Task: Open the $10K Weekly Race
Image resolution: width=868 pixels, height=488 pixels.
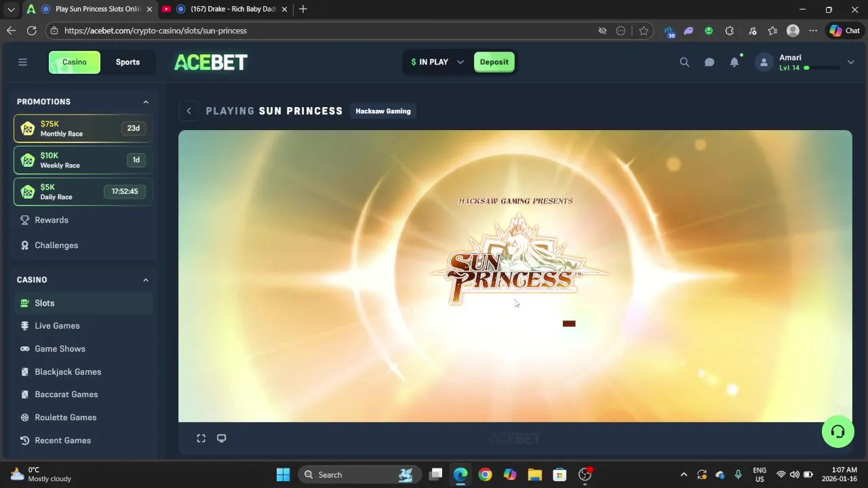Action: (83, 160)
